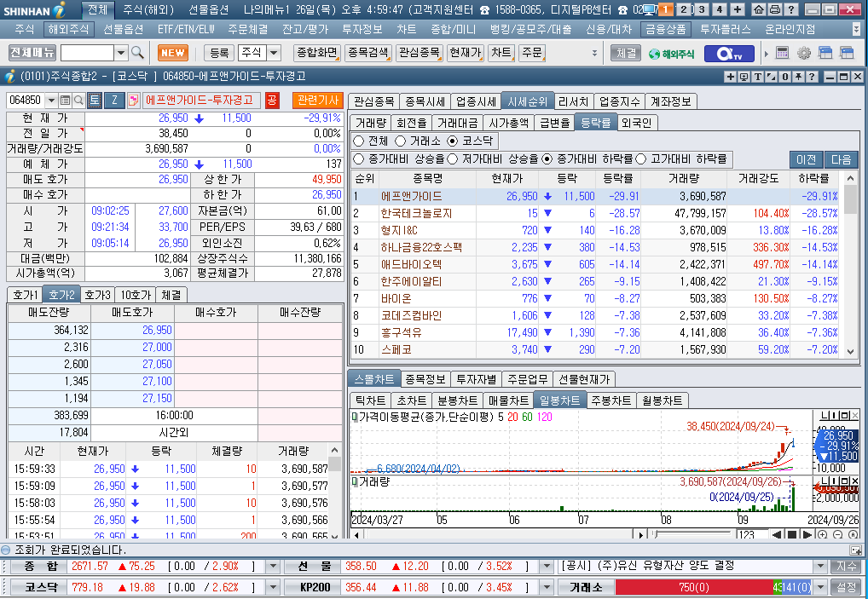Click the stock search magnifier beside code
The image size is (868, 599).
(78, 100)
